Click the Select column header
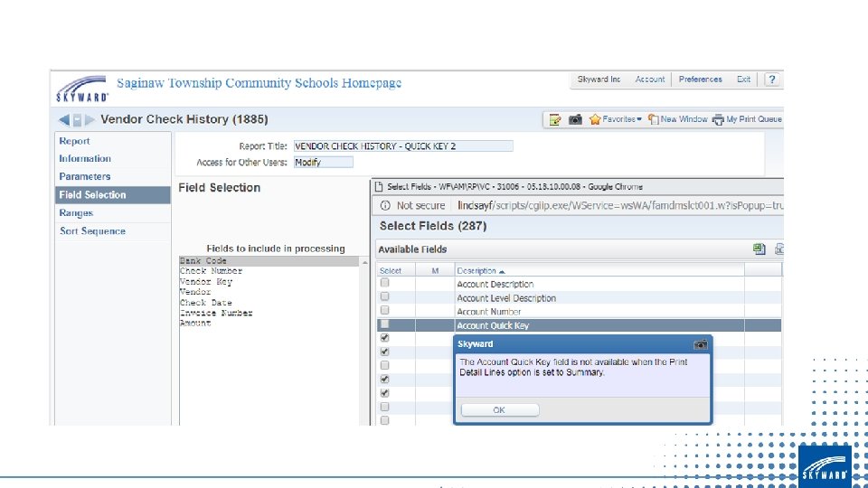This screenshot has width=868, height=488. click(x=391, y=270)
